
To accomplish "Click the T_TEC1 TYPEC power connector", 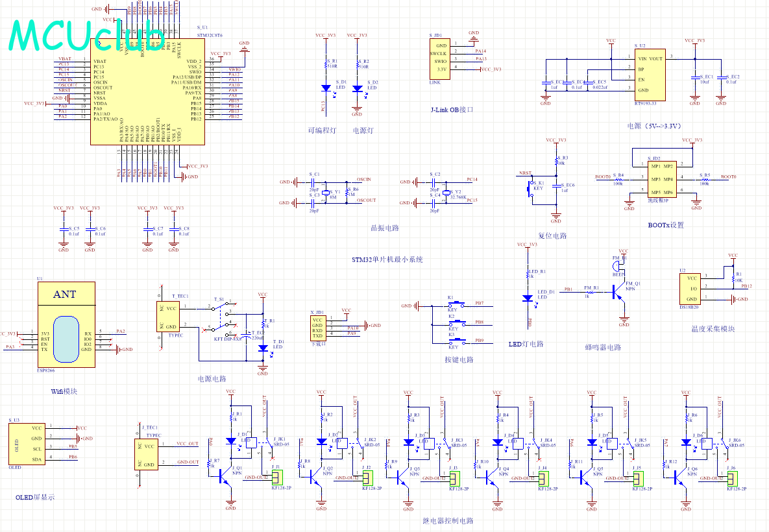I will coord(169,318).
